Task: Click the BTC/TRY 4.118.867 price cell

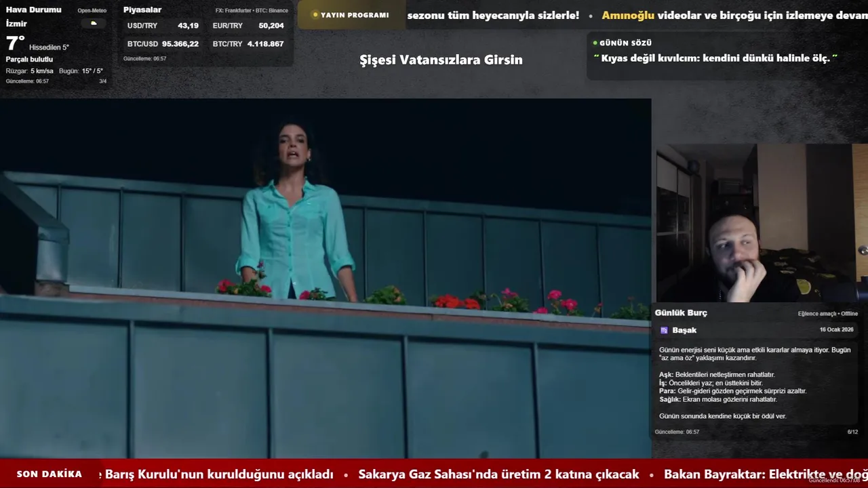Action: click(x=248, y=44)
